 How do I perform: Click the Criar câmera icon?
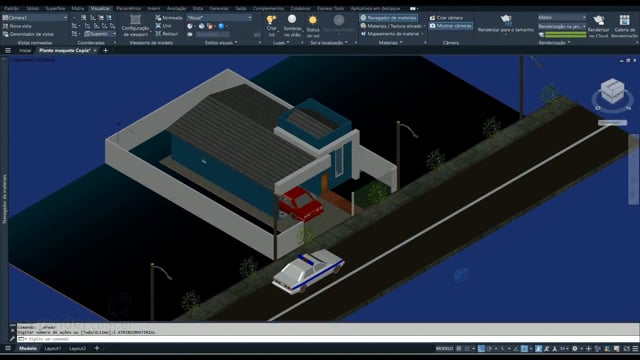tap(446, 18)
